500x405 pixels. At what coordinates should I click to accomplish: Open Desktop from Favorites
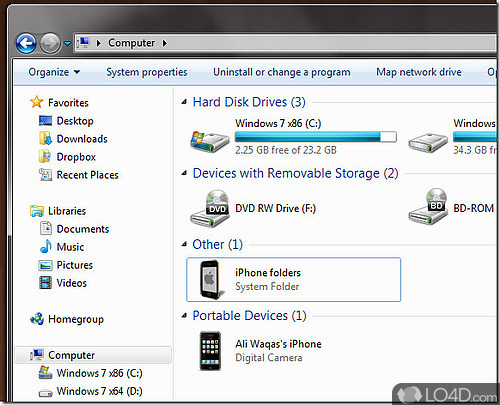(x=75, y=121)
